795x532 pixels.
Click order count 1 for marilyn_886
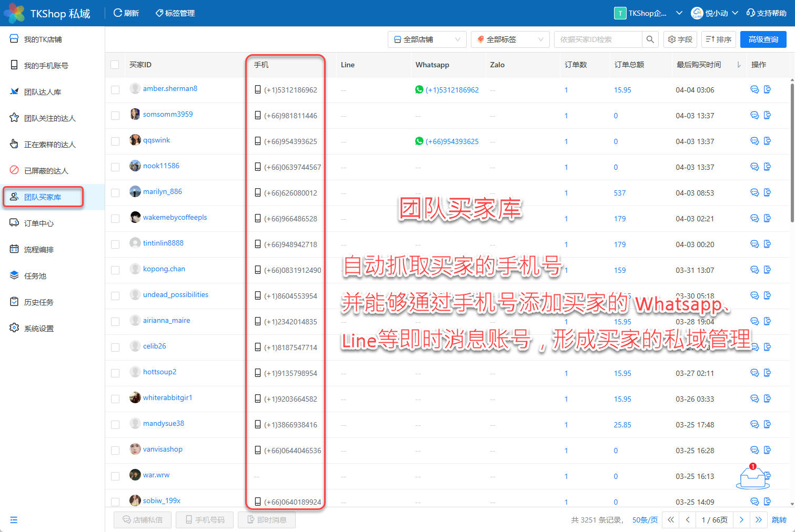click(566, 193)
